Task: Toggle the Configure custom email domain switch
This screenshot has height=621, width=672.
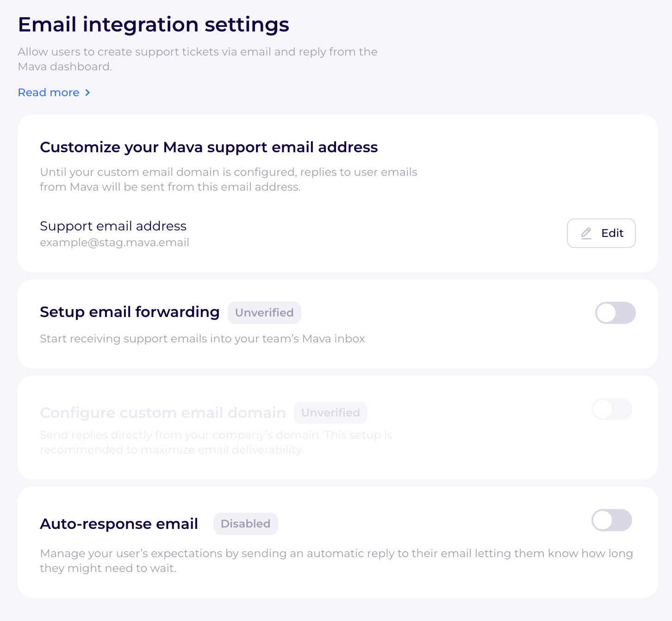Action: 611,409
